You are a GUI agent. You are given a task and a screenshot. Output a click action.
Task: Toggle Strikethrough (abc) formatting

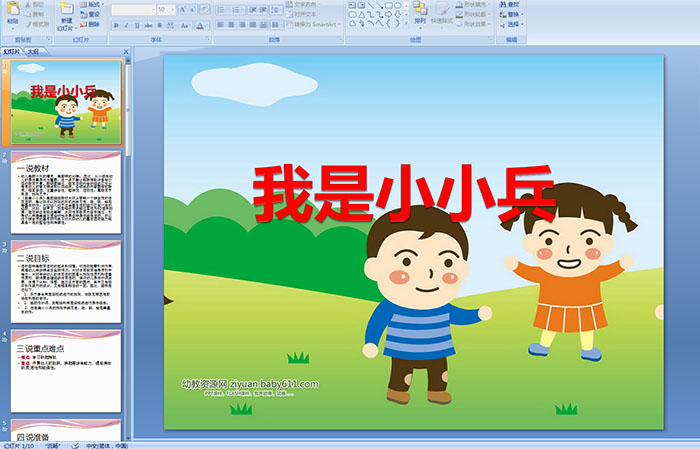point(148,25)
